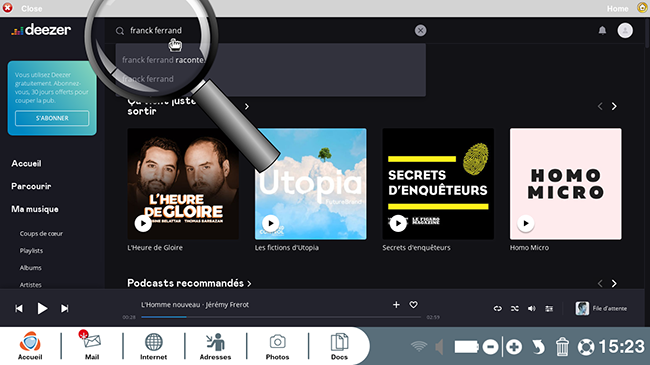650x365 pixels.
Task: Open Internet in the taskbar
Action: pyautogui.click(x=153, y=346)
